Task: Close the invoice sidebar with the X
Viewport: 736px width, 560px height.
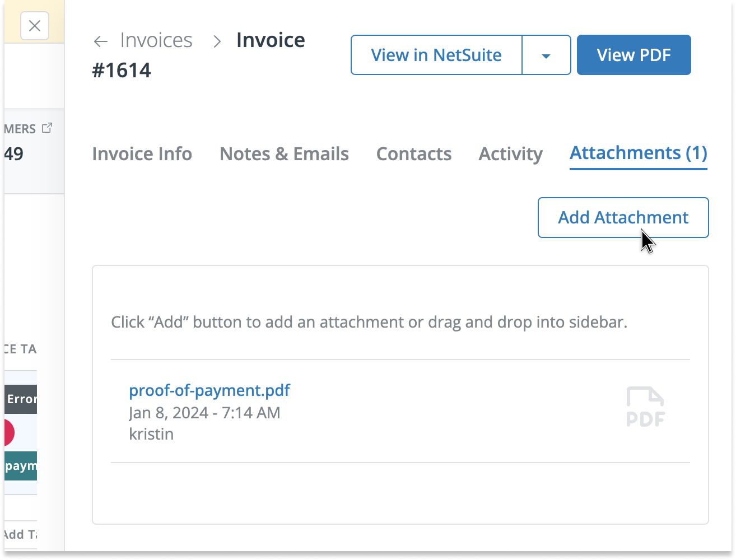Action: [x=35, y=26]
